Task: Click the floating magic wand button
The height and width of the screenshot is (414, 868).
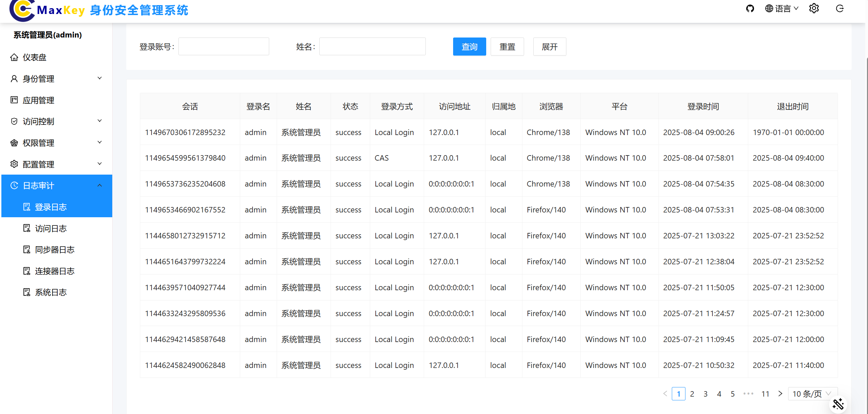Action: [838, 404]
